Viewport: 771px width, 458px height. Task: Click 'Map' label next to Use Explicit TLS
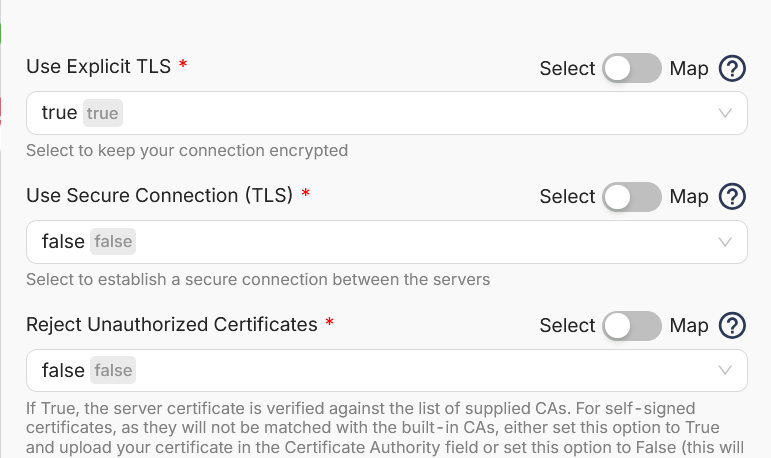coord(689,69)
